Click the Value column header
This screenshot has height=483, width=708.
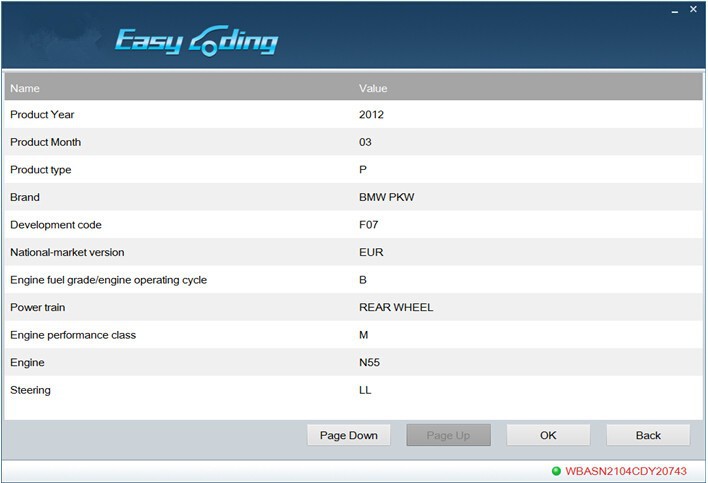point(373,89)
